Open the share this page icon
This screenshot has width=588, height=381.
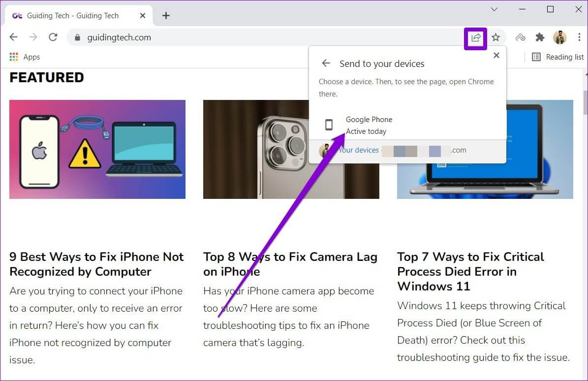click(x=475, y=38)
